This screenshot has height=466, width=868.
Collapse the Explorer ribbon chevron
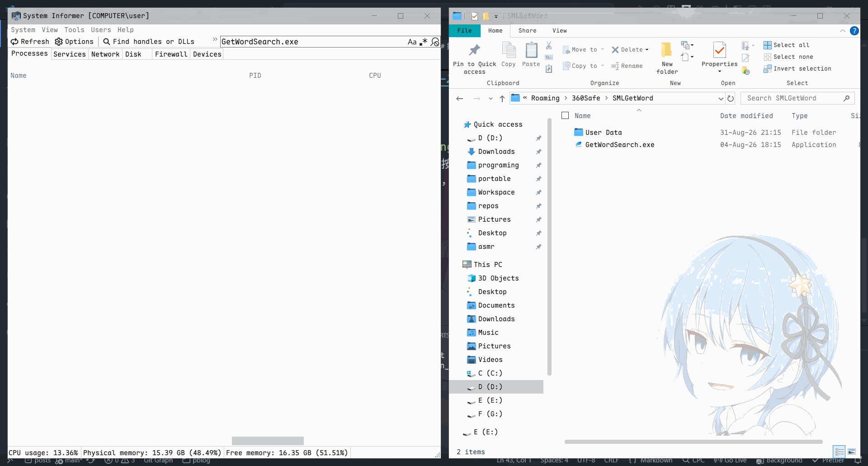point(842,31)
